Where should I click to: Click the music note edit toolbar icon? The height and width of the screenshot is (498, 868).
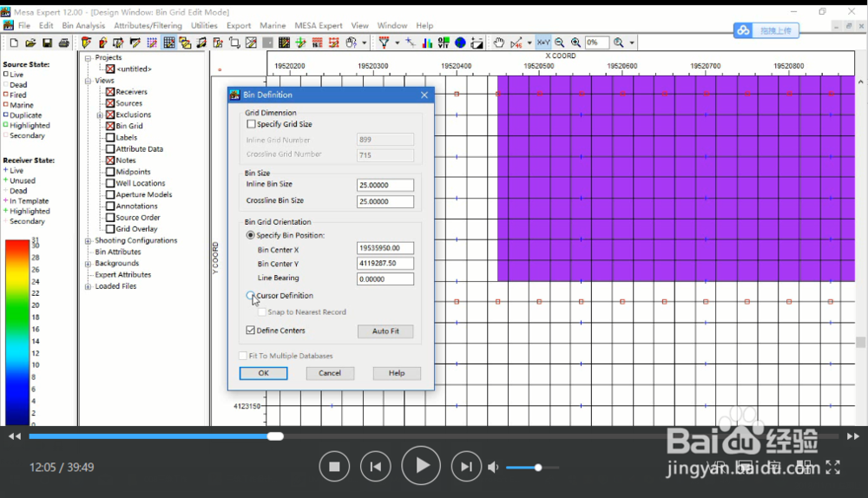[x=201, y=43]
